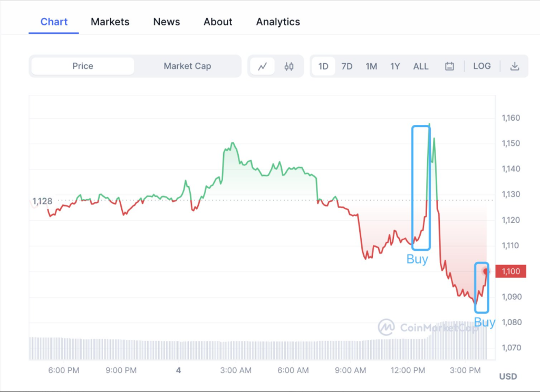This screenshot has width=540, height=392.
Task: Download chart data via download icon
Action: 515,66
